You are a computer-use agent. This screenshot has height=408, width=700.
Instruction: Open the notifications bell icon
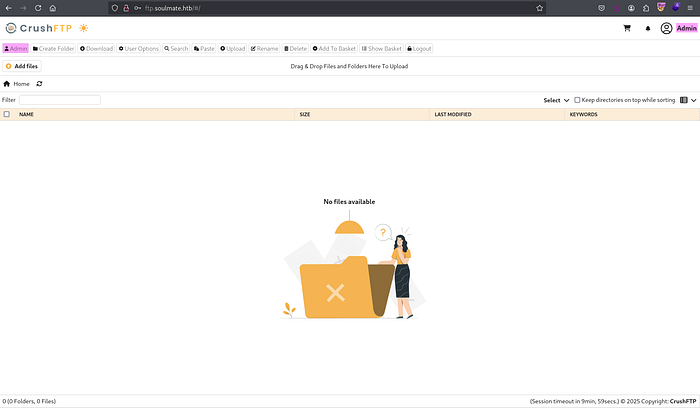coord(648,29)
